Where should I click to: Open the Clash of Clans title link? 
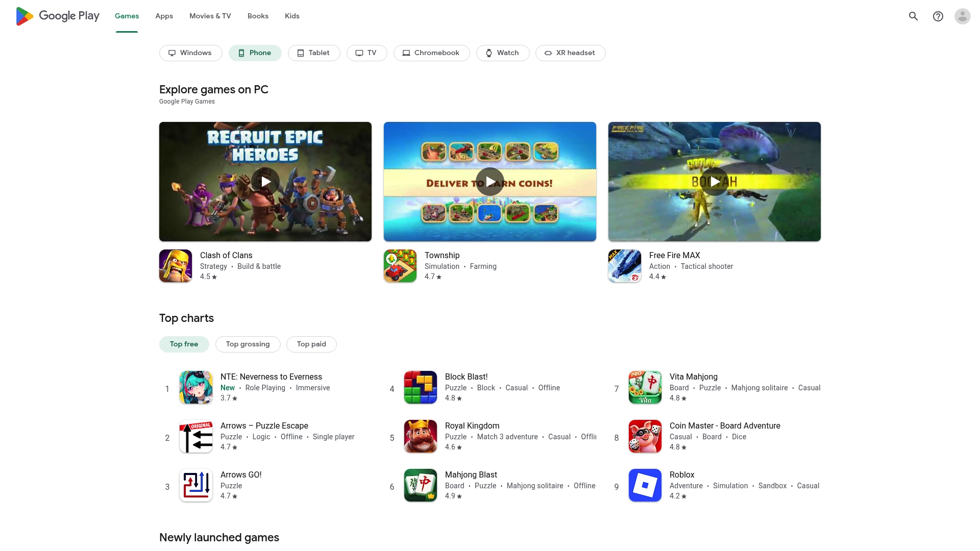[226, 256]
